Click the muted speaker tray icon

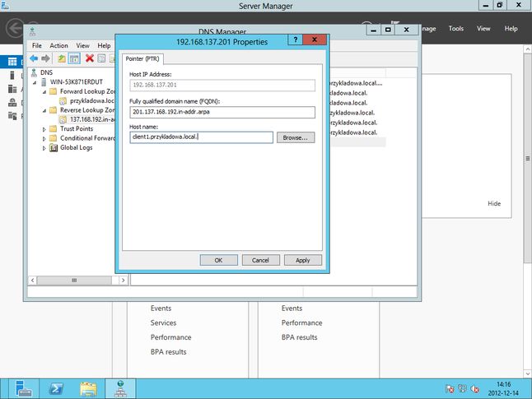click(x=474, y=389)
